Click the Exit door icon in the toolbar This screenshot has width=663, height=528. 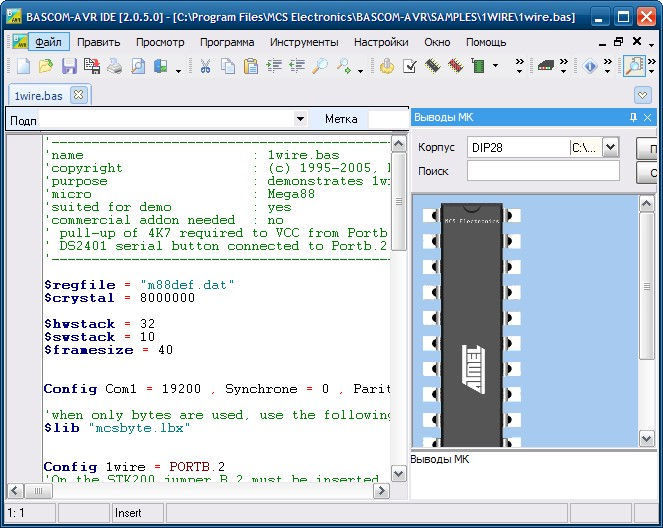[161, 66]
